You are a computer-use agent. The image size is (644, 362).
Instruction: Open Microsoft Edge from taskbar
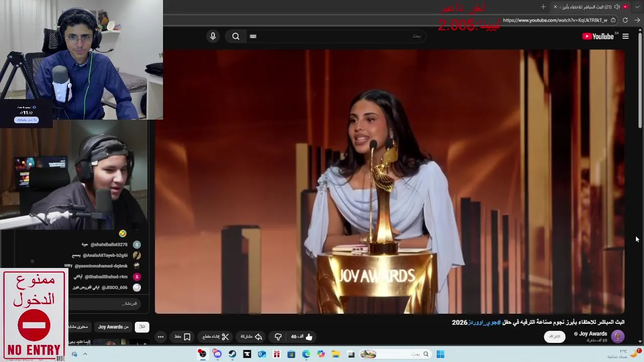306,354
